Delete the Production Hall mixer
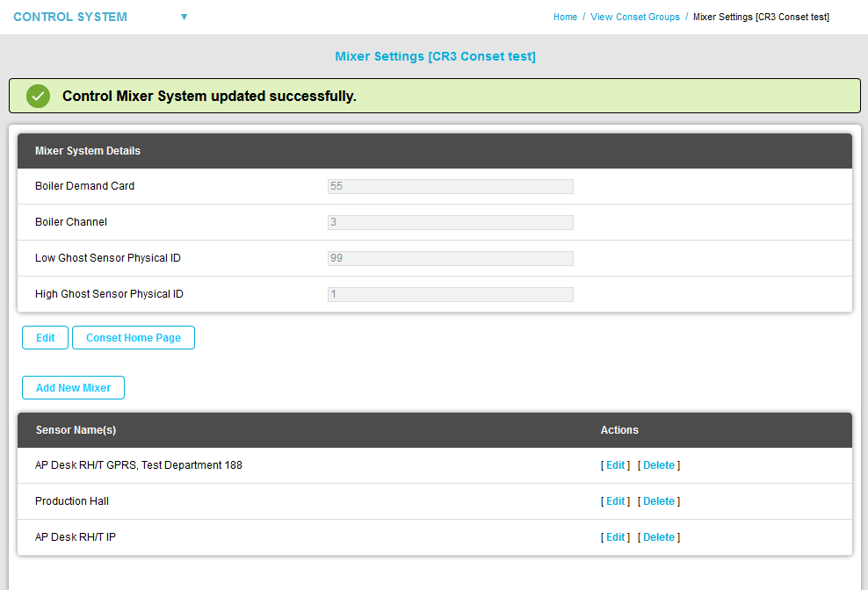The image size is (868, 590). tap(658, 501)
